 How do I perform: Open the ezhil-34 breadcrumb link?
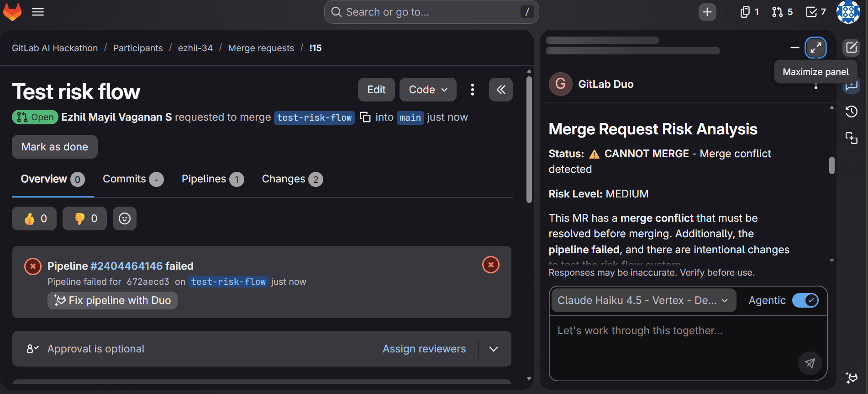click(195, 48)
